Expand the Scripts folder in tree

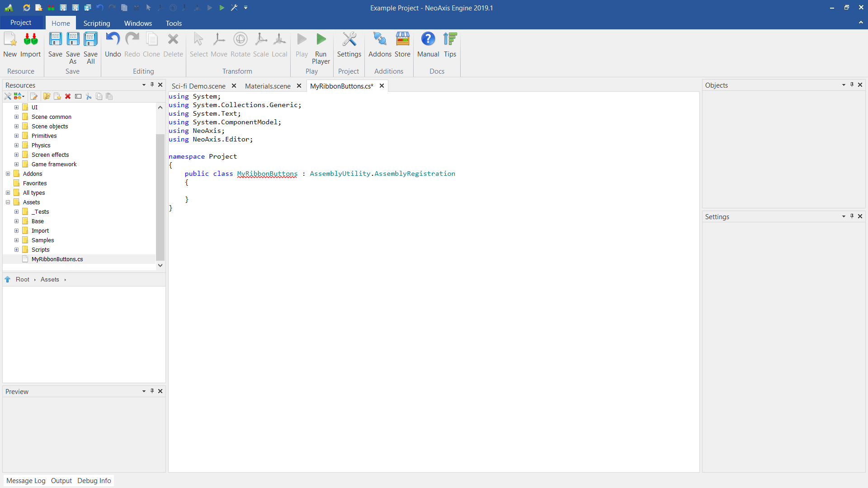point(17,249)
